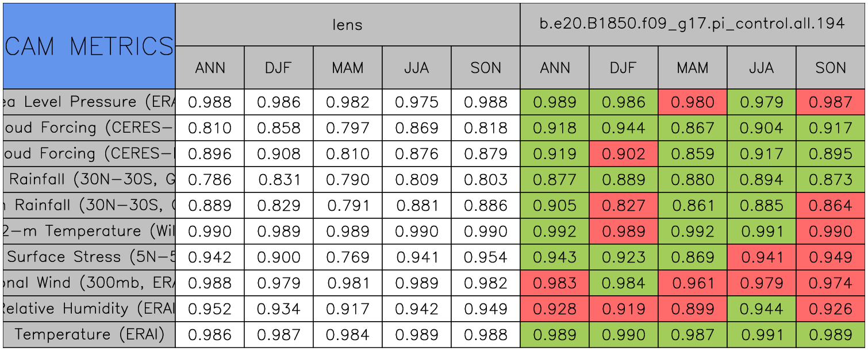Click the blue CAM METRICS header cell
This screenshot has height=351, width=868.
click(x=89, y=46)
